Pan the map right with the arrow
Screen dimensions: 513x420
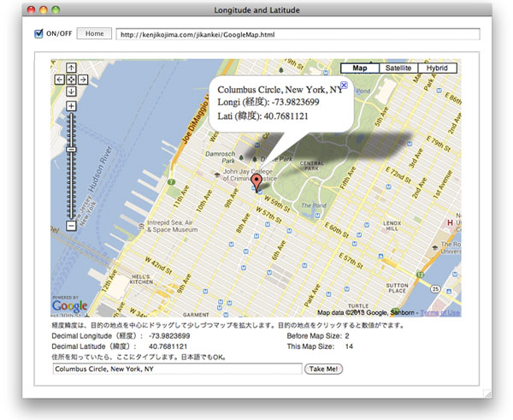[x=83, y=80]
